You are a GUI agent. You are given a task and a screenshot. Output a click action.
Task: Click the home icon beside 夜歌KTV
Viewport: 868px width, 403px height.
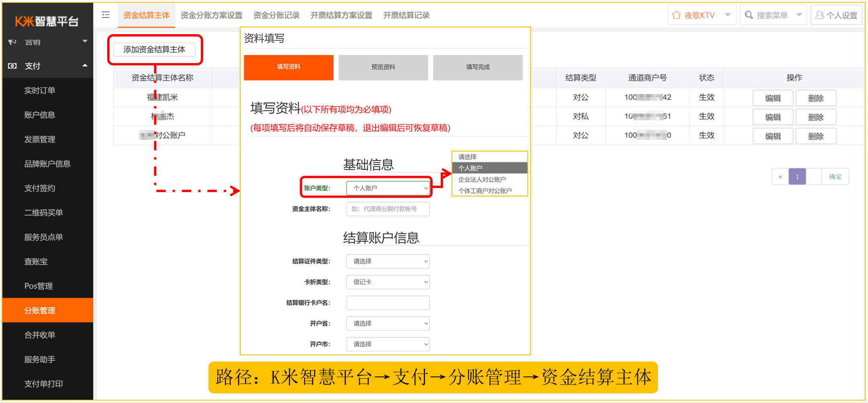point(676,15)
